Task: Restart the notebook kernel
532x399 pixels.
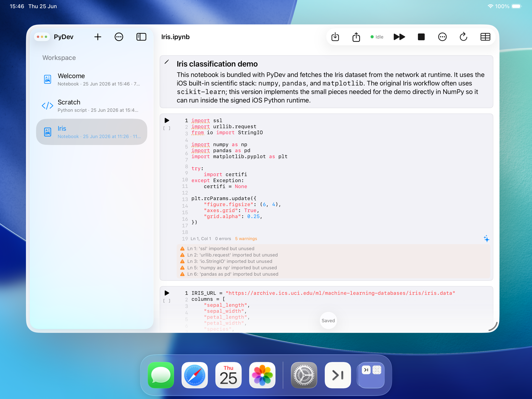Action: tap(463, 37)
